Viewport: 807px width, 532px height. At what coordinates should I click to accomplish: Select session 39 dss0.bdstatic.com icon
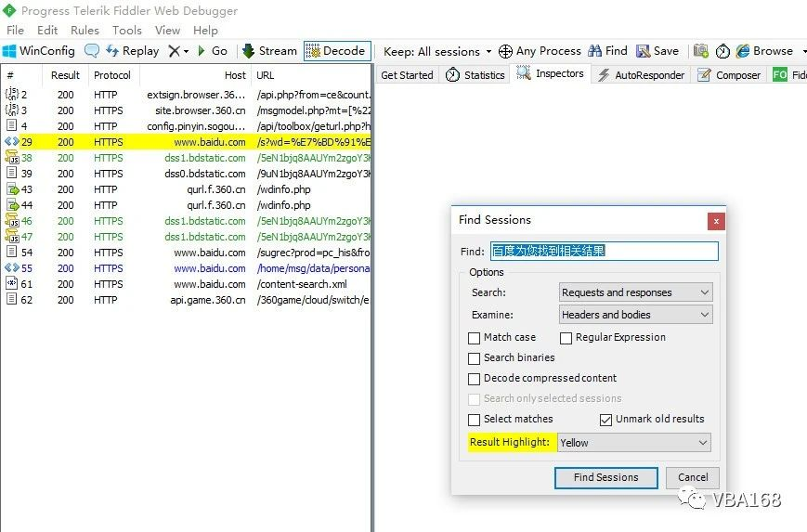[x=11, y=173]
